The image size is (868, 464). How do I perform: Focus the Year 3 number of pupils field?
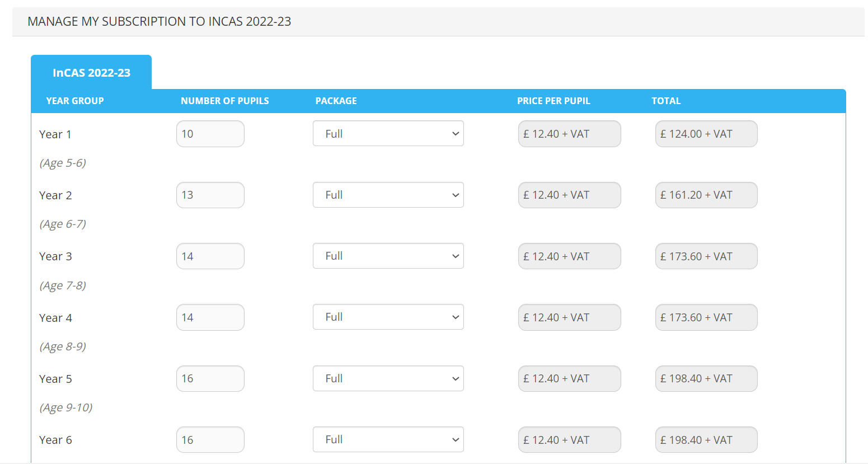(x=210, y=256)
